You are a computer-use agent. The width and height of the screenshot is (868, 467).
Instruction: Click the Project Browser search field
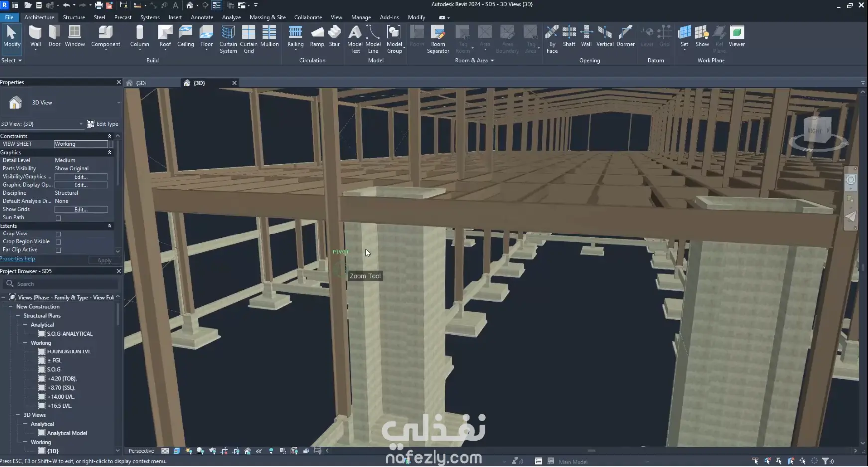pyautogui.click(x=61, y=284)
